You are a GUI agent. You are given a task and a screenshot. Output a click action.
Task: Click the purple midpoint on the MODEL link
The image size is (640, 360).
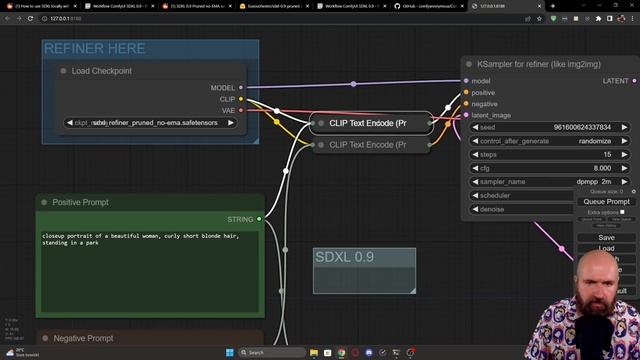[353, 84]
